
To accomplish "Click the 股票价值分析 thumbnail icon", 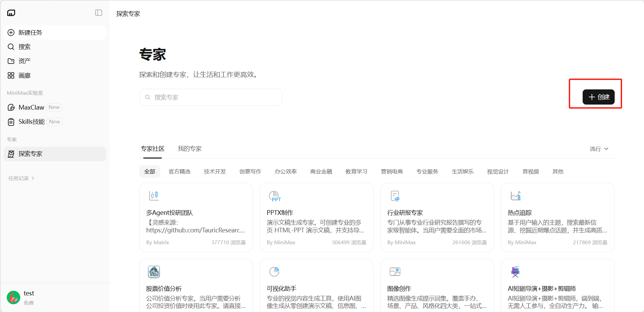I will tap(154, 272).
